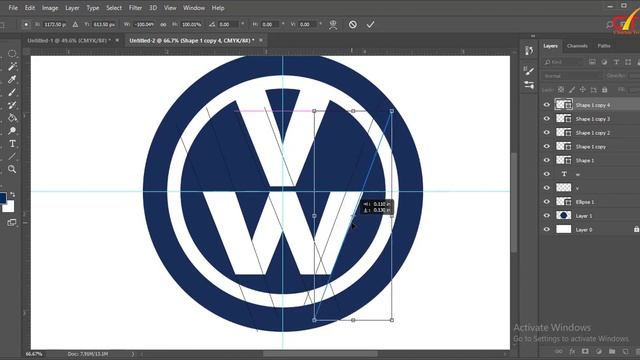The image size is (640, 360).
Task: Open the Window menu
Action: point(194,8)
